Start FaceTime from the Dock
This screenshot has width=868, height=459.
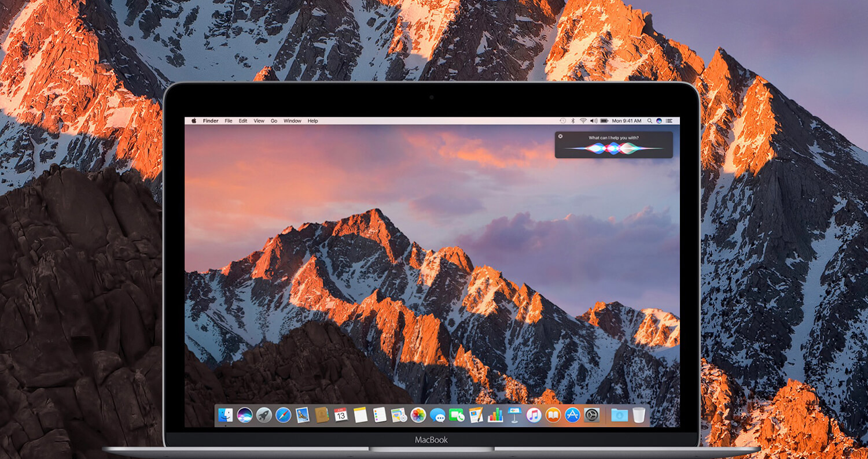tap(457, 413)
